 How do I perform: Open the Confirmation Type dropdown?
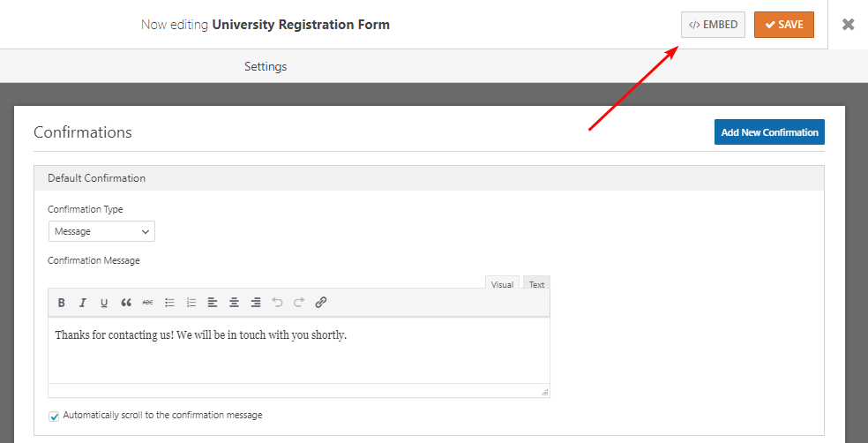pyautogui.click(x=101, y=231)
